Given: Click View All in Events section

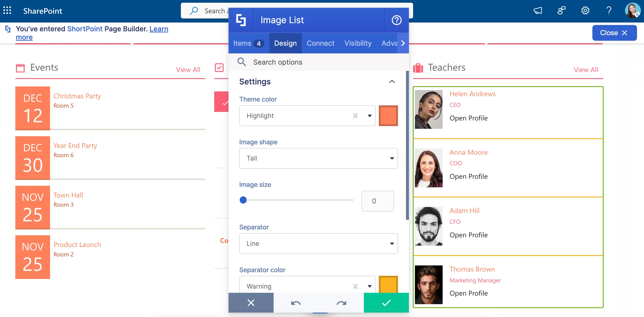Looking at the screenshot, I should (188, 70).
